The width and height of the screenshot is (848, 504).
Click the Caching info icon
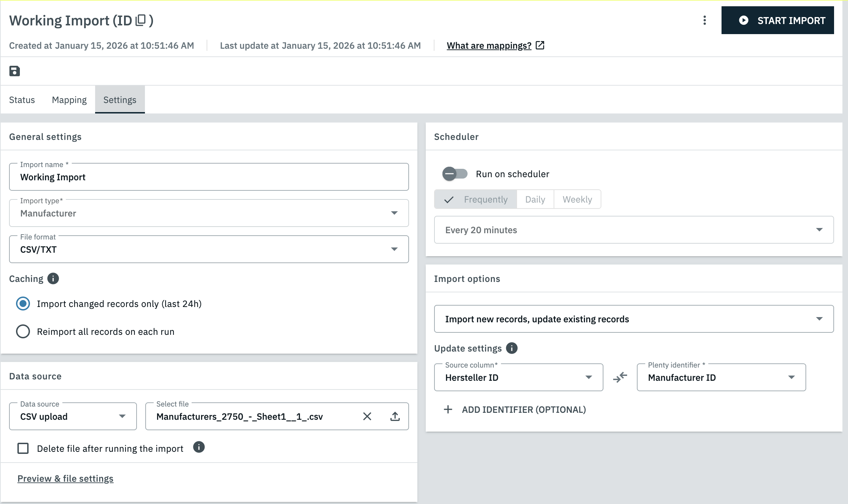(53, 278)
